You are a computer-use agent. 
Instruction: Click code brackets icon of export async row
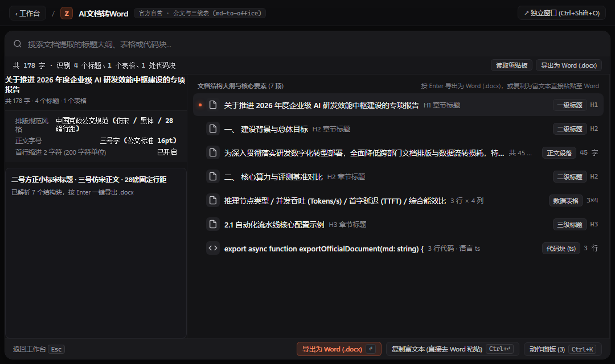pos(213,248)
